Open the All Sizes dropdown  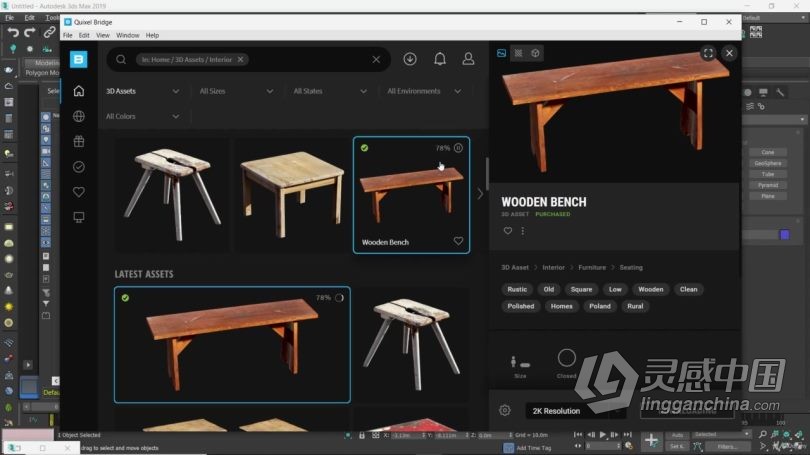tap(237, 91)
